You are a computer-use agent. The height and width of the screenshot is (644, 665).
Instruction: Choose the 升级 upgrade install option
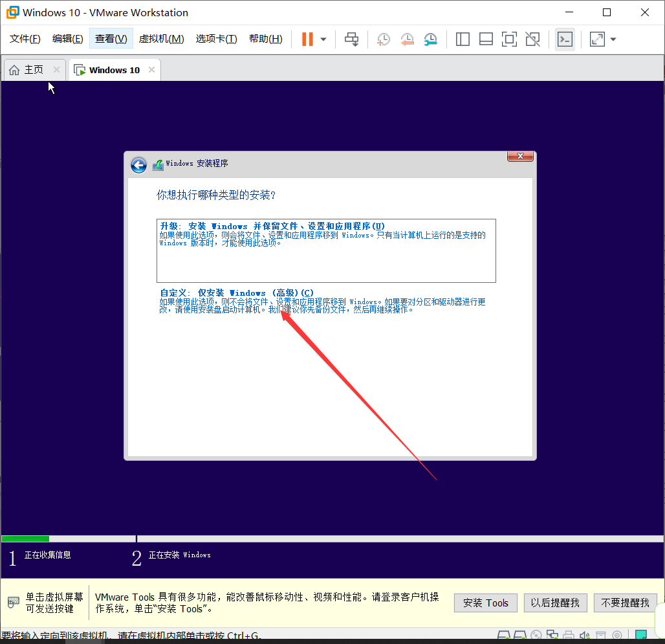point(326,250)
